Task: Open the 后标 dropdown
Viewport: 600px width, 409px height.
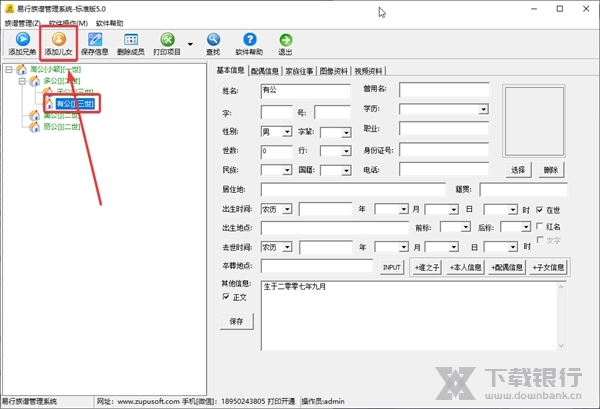Action: [x=526, y=227]
